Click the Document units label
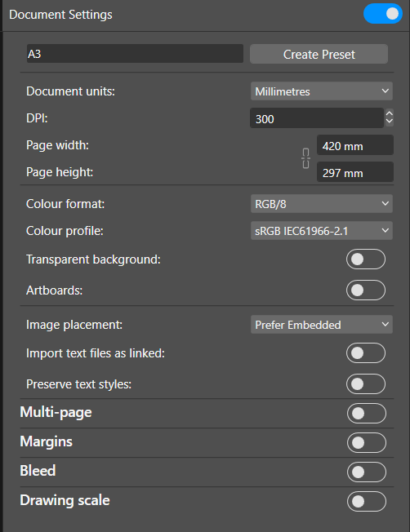Image resolution: width=410 pixels, height=532 pixels. (71, 91)
